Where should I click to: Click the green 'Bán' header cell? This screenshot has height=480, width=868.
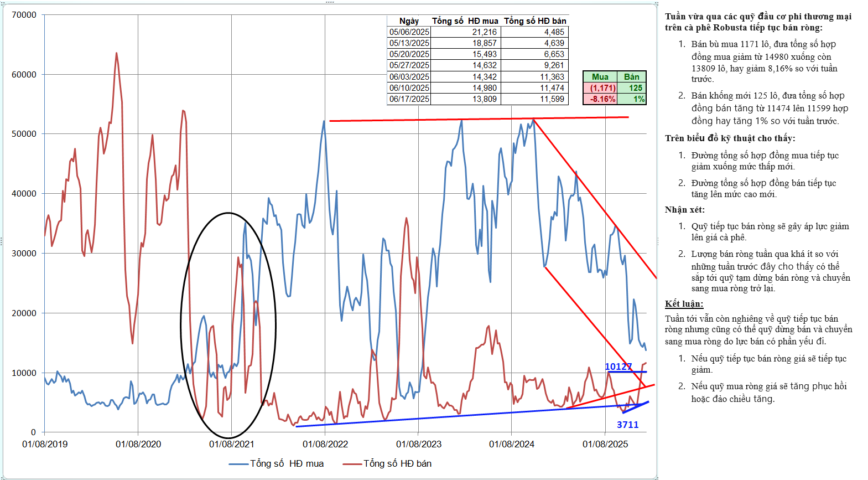631,77
